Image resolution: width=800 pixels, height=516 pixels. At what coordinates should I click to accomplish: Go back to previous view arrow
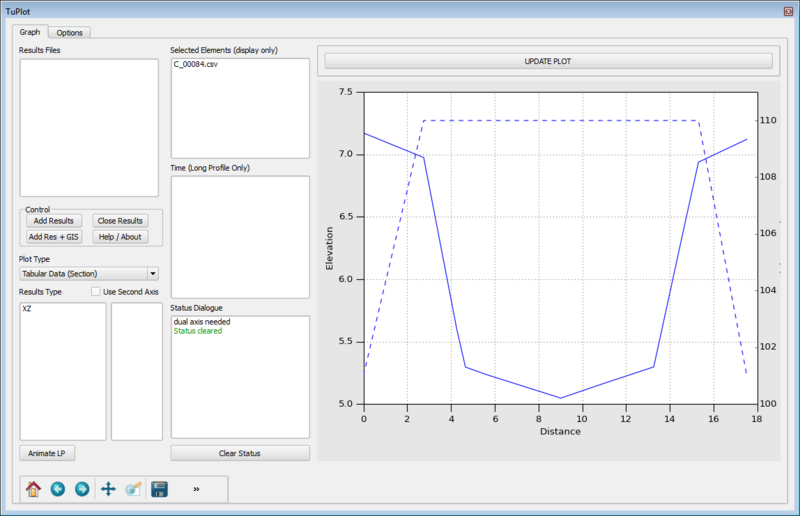pos(58,489)
